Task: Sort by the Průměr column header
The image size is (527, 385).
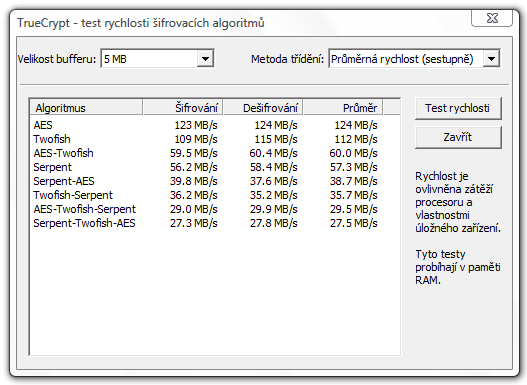Action: pos(343,108)
